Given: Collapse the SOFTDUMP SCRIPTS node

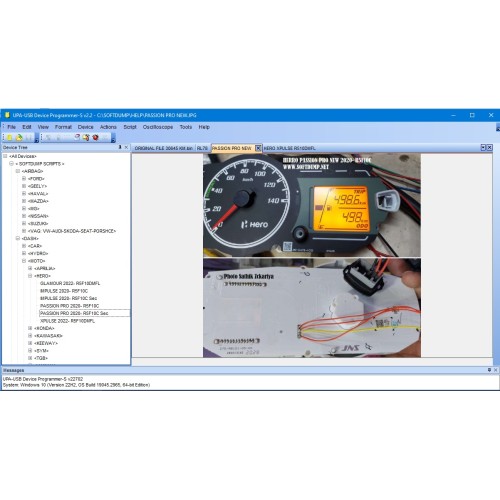Looking at the screenshot, I should click(x=11, y=164).
